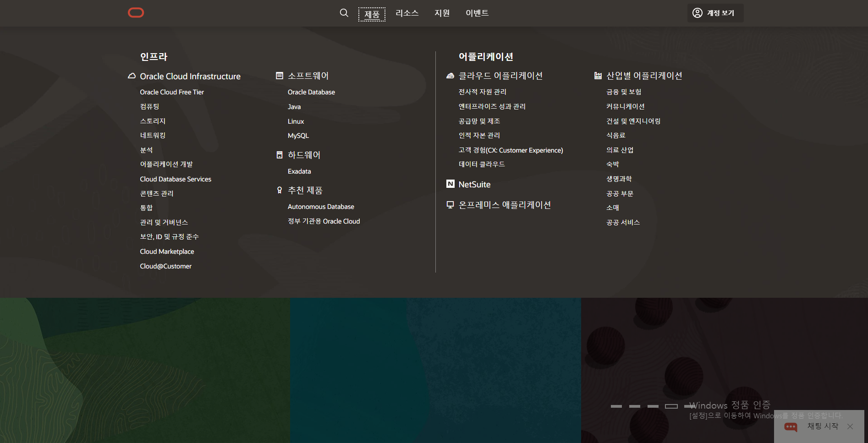Image resolution: width=868 pixels, height=443 pixels.
Task: Open 인적 자본 관리 link
Action: coord(479,135)
